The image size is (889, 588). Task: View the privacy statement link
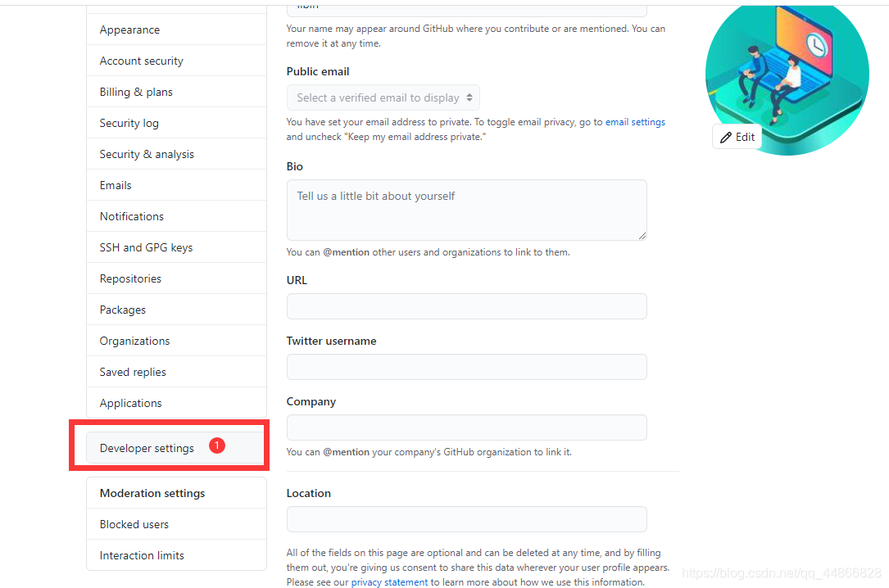[388, 581]
